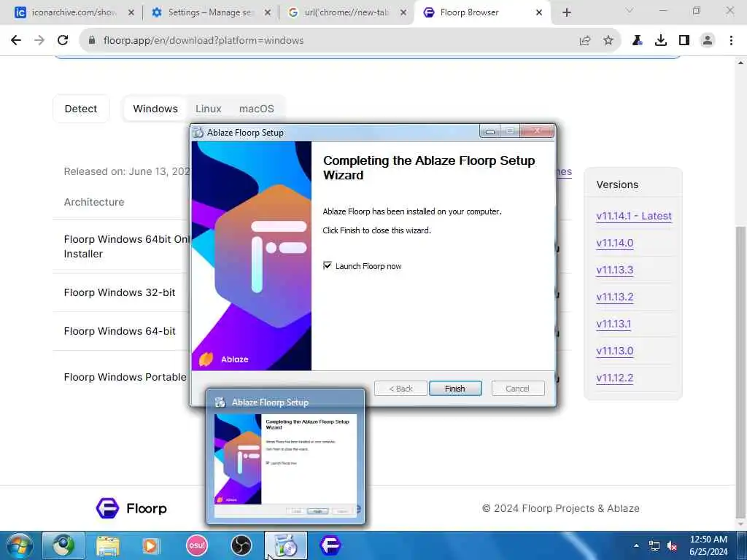Open Chrome tab search chevron
Screen dimensions: 747x560
click(x=630, y=11)
